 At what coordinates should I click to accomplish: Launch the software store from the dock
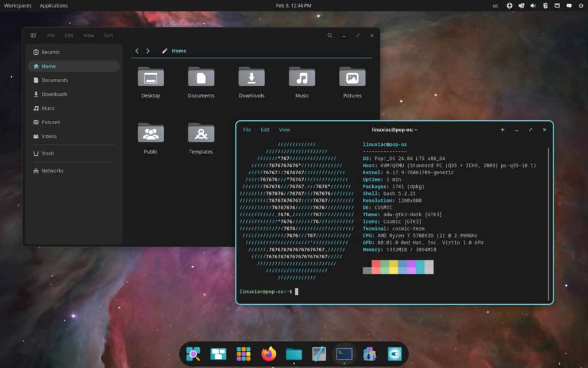368,354
